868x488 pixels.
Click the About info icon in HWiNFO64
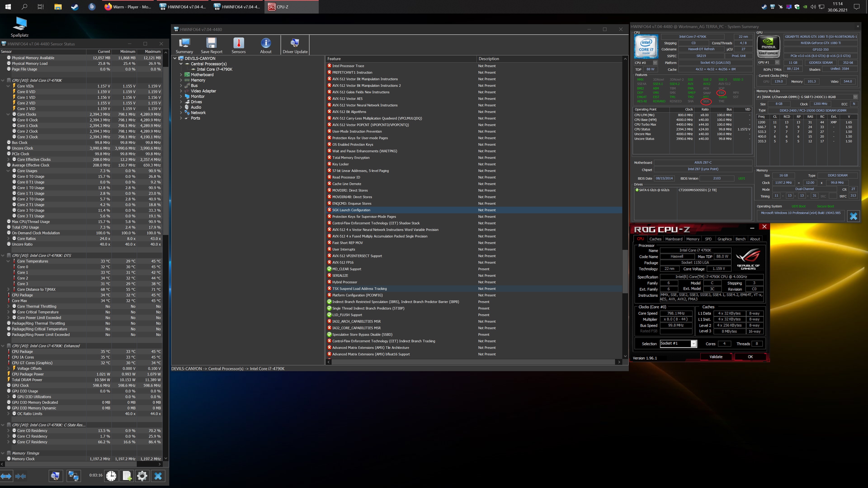tap(266, 45)
